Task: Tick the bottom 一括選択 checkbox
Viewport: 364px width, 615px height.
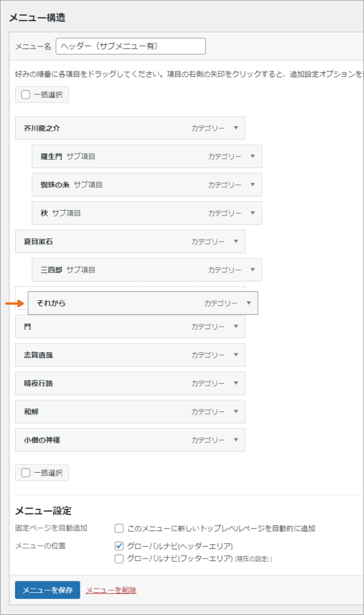Action: click(x=25, y=473)
